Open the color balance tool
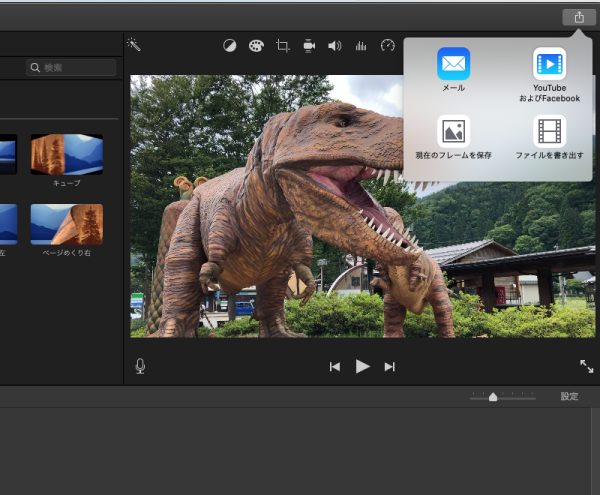 230,46
